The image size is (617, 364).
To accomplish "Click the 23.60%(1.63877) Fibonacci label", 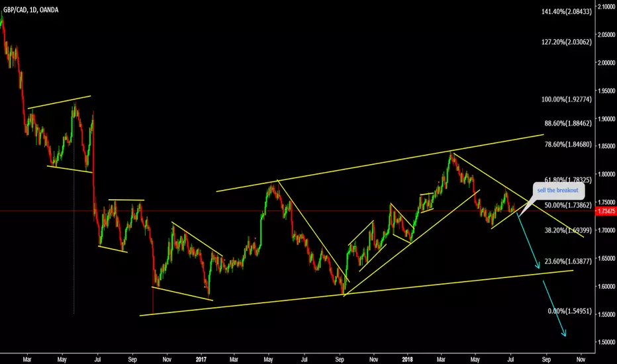I will tap(568, 261).
